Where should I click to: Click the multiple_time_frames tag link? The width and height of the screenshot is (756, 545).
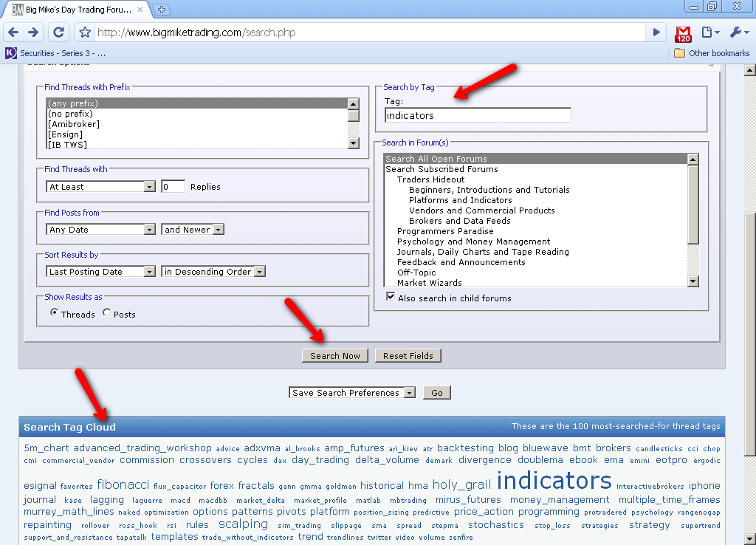(x=669, y=500)
